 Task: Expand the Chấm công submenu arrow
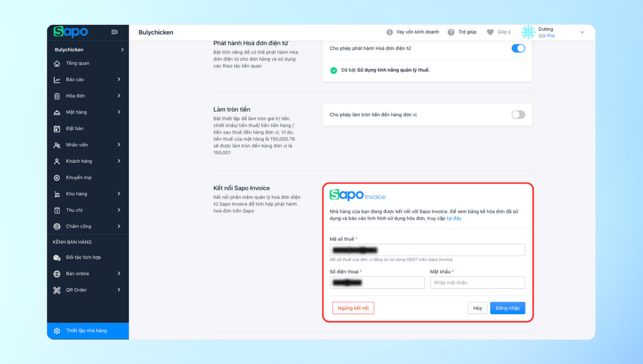tap(119, 226)
